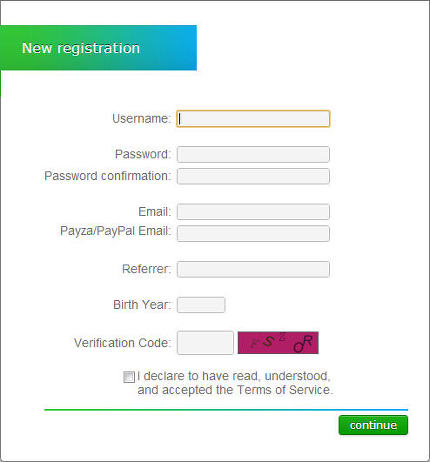Click into the Email text box

253,212
